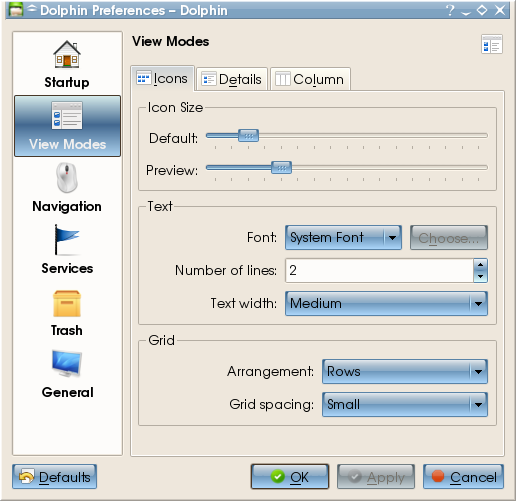
Task: Open the Column tab
Action: (310, 79)
